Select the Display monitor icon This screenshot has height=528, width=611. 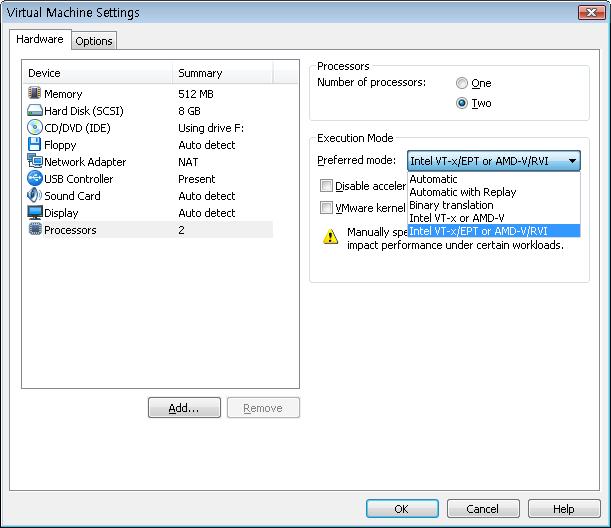coord(35,212)
